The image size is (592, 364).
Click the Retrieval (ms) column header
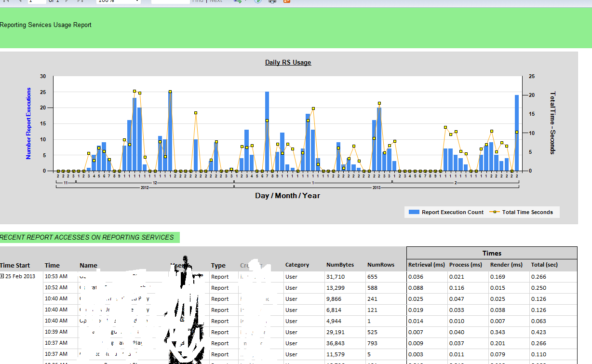point(426,265)
